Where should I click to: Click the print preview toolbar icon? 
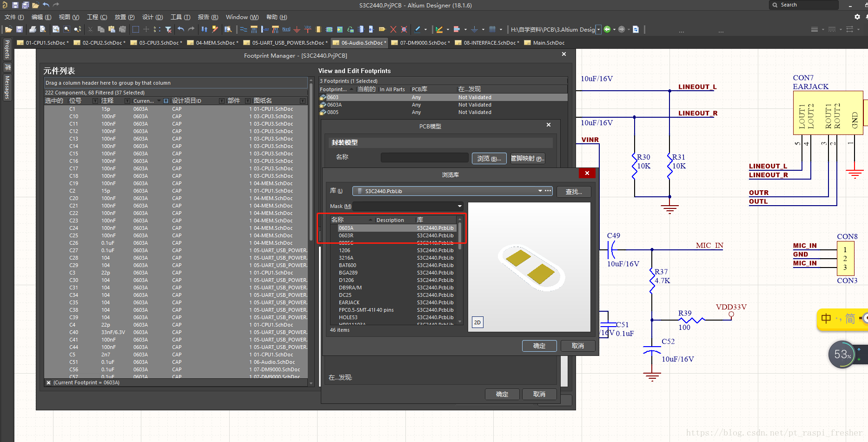(x=43, y=29)
